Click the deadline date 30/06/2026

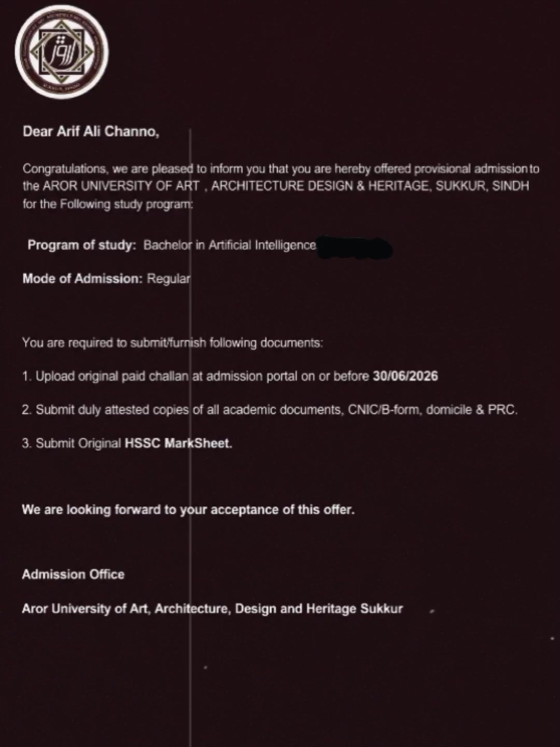405,376
